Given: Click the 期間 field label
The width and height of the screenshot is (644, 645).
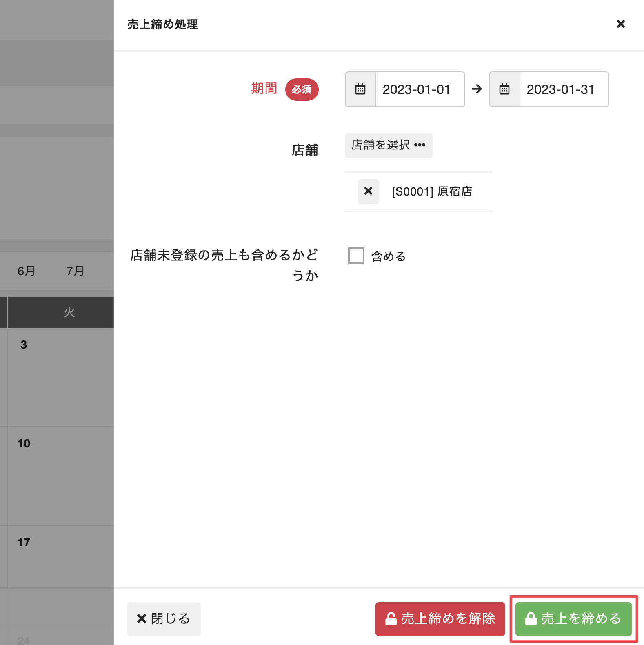Looking at the screenshot, I should click(264, 88).
